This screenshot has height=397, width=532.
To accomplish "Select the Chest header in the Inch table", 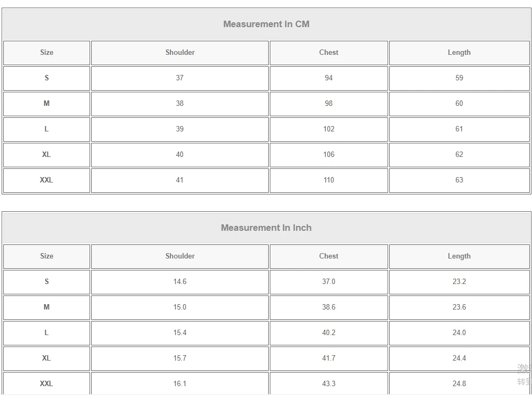I will pos(328,256).
